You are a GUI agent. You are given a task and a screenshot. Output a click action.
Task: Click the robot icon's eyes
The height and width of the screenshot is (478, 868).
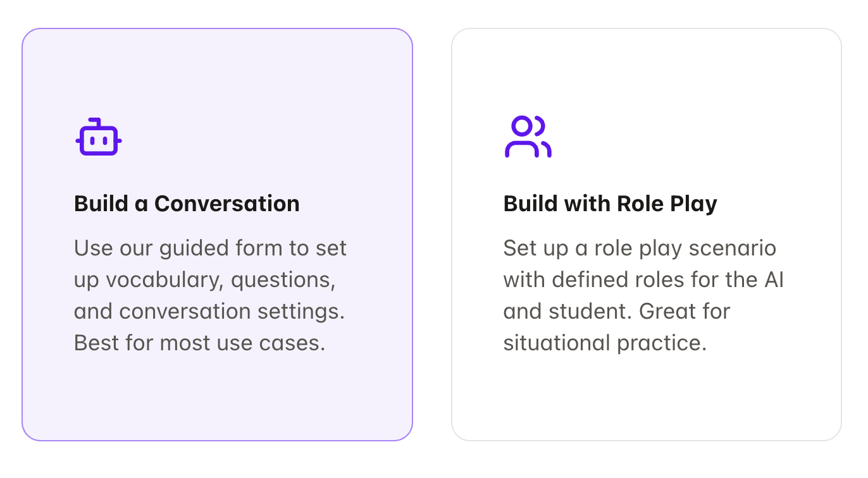[x=99, y=142]
